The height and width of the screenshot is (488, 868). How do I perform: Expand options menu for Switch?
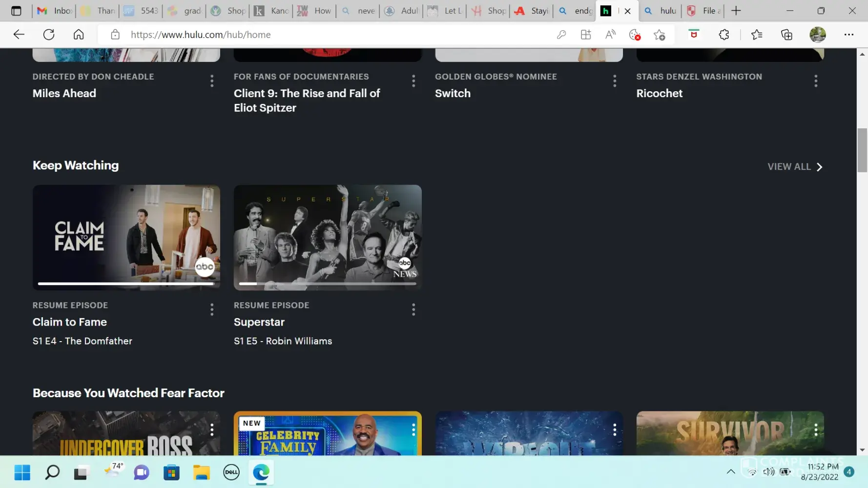pyautogui.click(x=614, y=81)
